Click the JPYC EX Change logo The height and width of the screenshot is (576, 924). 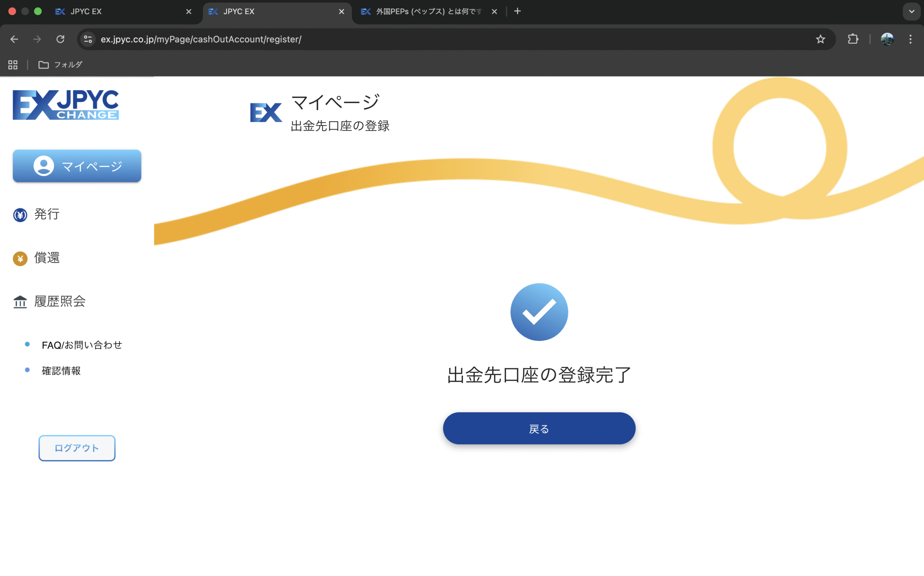(x=66, y=105)
